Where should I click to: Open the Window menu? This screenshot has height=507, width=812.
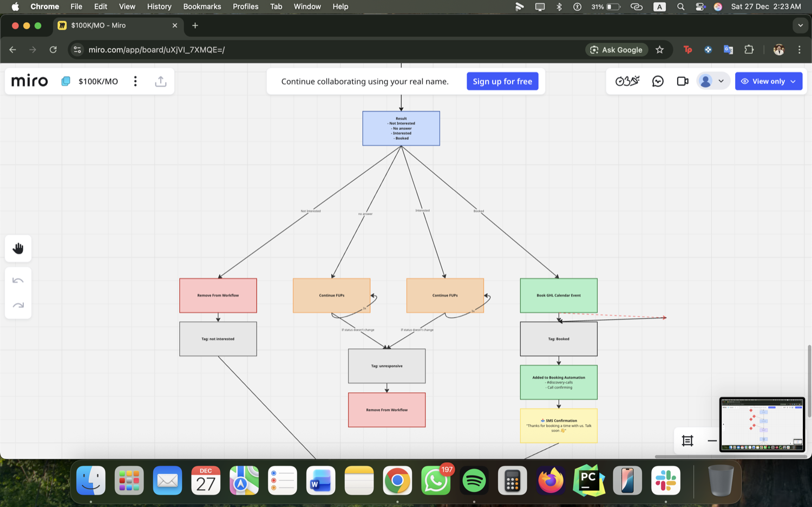coord(307,6)
